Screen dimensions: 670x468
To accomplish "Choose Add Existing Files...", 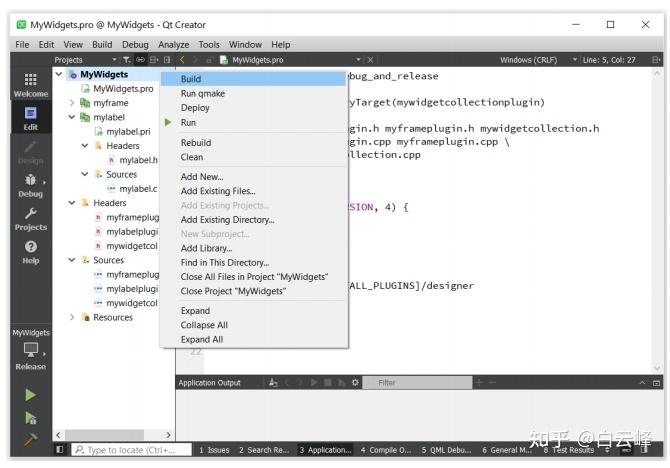I will (x=254, y=191).
